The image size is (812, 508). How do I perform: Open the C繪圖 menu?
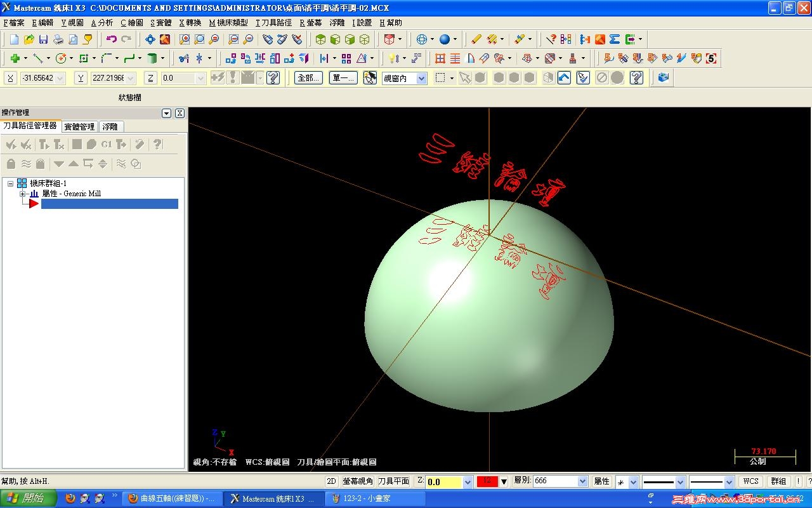coord(132,23)
